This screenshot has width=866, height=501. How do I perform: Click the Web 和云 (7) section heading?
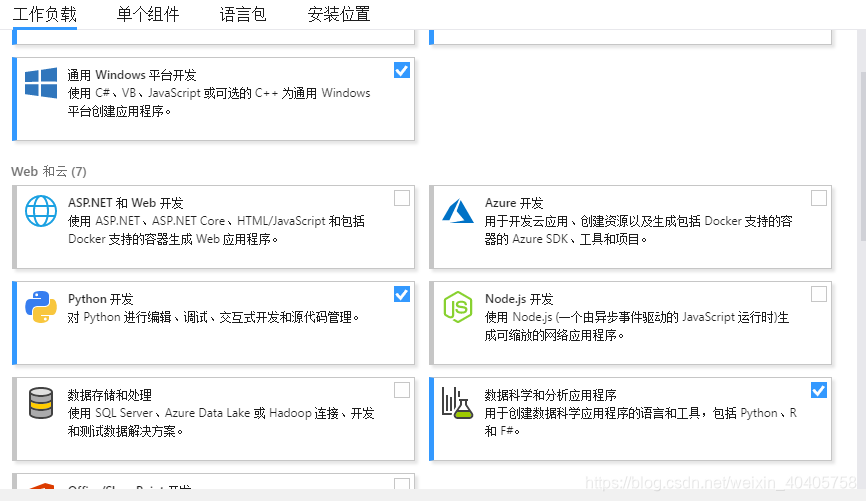pyautogui.click(x=49, y=171)
